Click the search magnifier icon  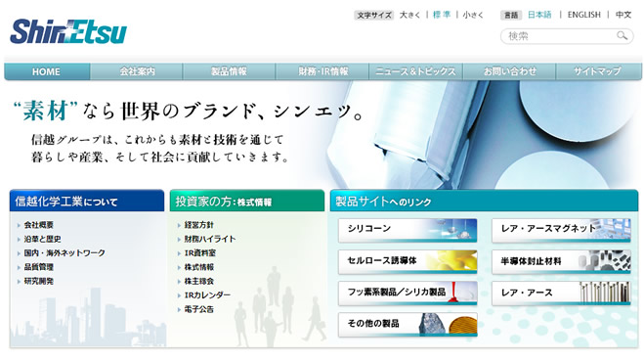click(x=622, y=36)
